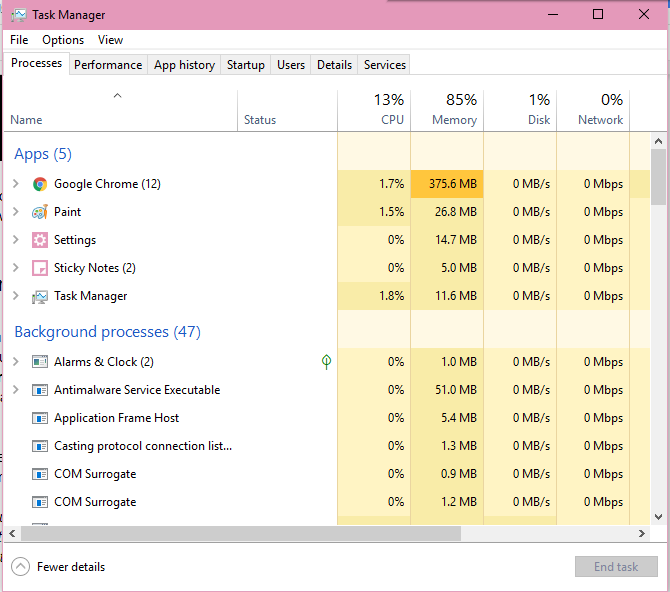Click the End task button

[615, 567]
